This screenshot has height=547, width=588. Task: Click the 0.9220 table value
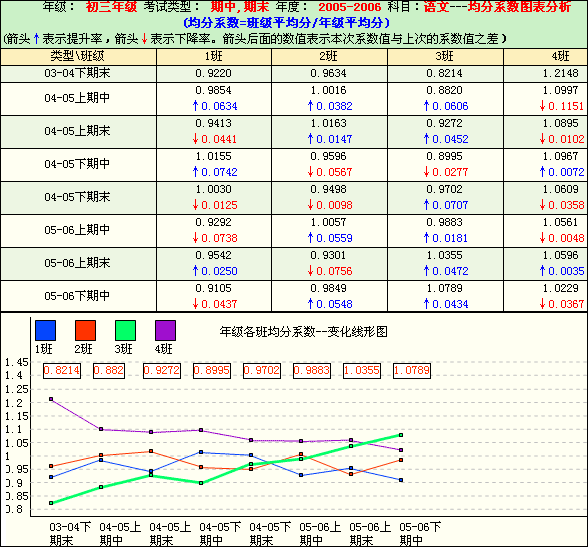click(x=213, y=73)
